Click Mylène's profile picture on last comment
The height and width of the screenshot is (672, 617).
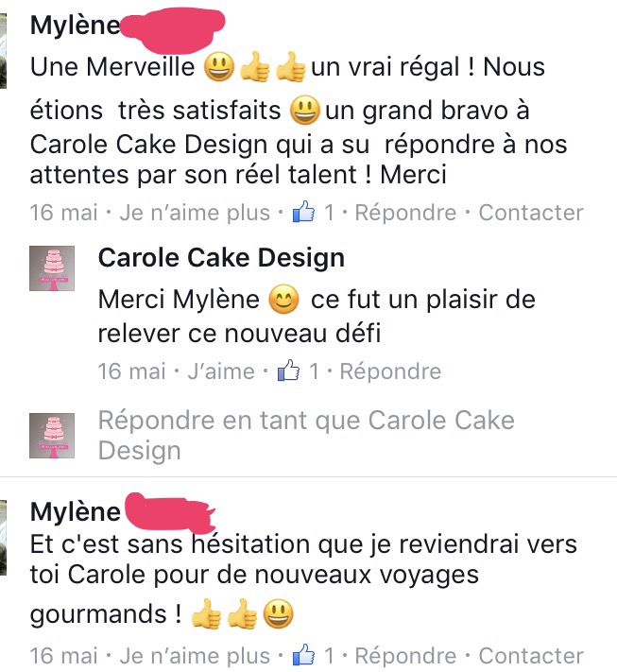point(3,538)
